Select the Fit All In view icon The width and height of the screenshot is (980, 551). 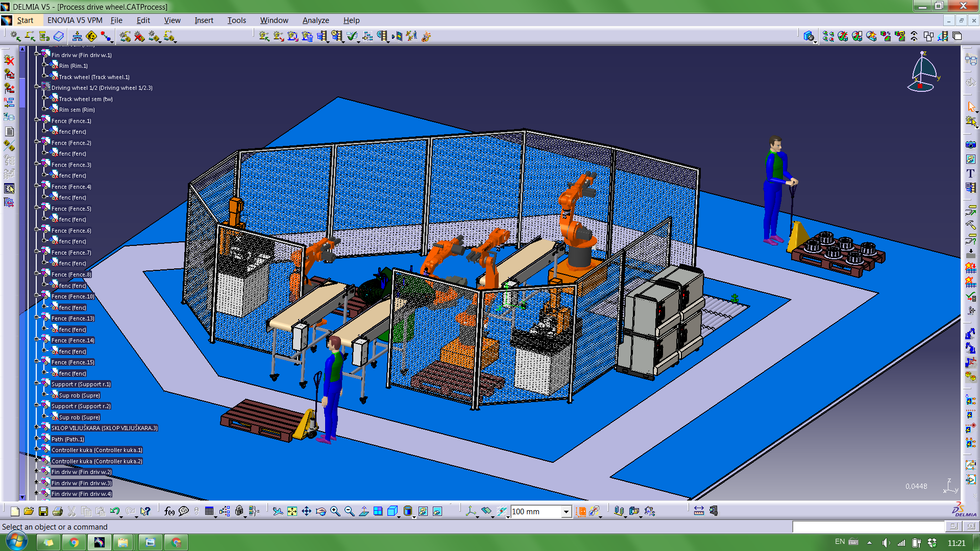tap(292, 511)
